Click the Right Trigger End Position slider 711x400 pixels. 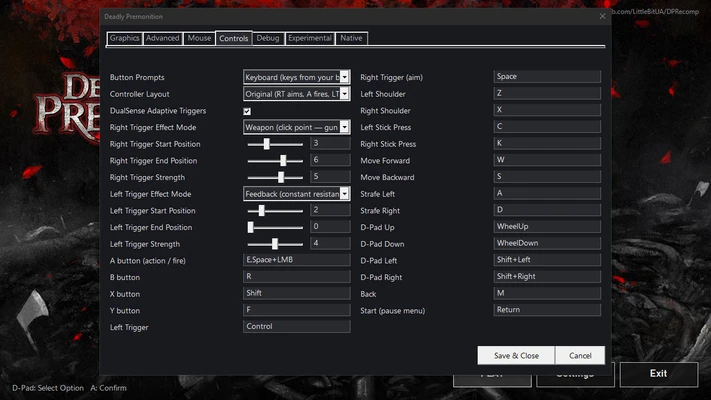point(275,161)
